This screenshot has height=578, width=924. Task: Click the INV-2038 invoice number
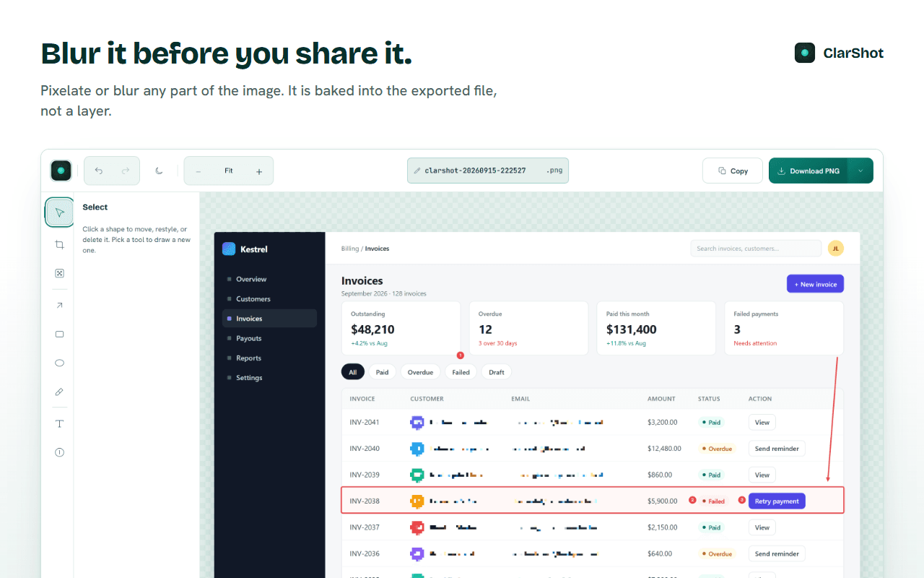click(x=365, y=501)
